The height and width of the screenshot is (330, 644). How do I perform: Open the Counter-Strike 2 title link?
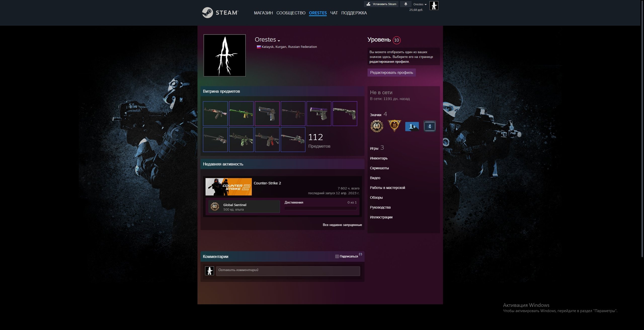pyautogui.click(x=267, y=183)
